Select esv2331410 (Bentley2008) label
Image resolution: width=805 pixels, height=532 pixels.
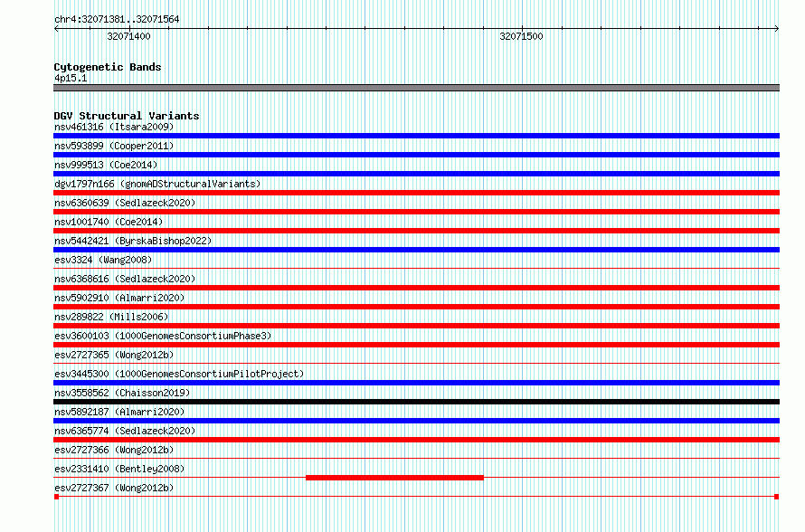point(119,469)
